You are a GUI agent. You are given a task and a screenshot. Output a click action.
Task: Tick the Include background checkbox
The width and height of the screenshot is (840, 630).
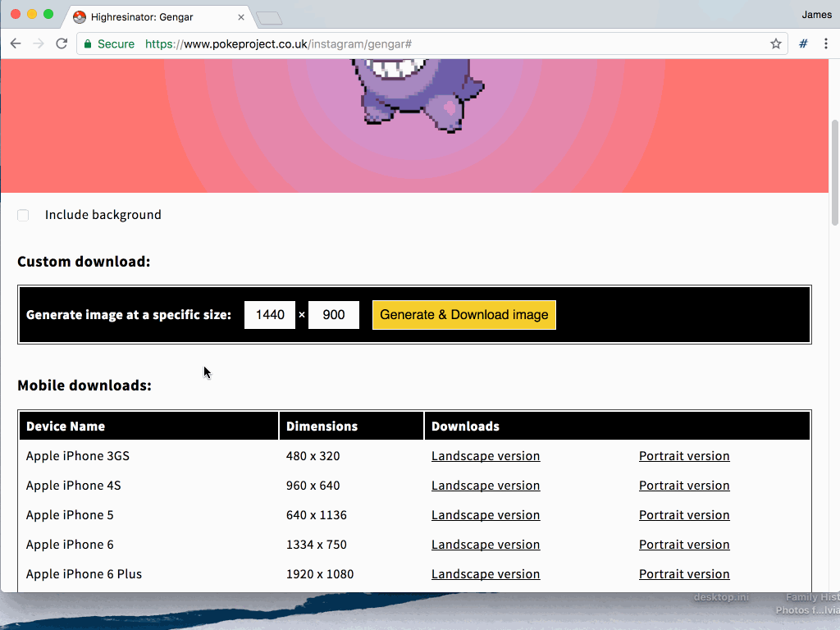23,216
